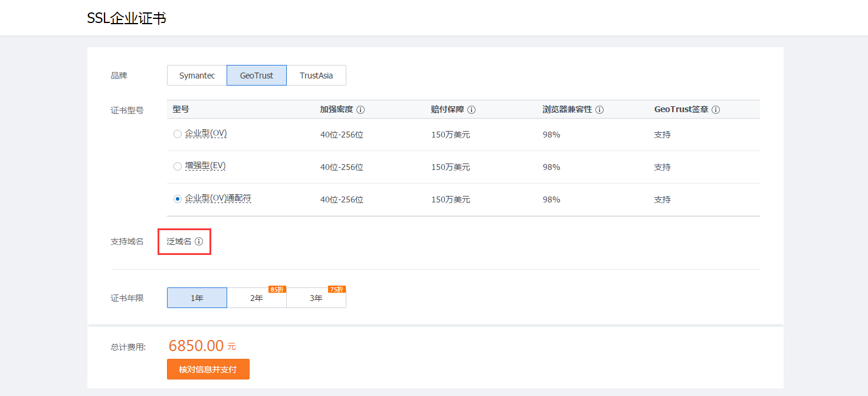
Task: Select the 2年 certificate term
Action: 256,299
